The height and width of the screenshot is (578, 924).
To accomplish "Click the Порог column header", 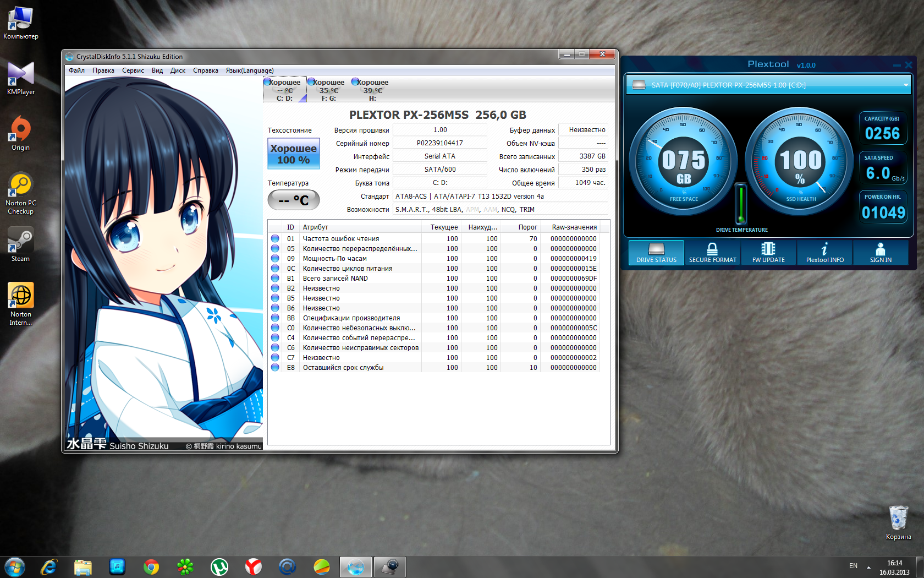I will [x=520, y=227].
